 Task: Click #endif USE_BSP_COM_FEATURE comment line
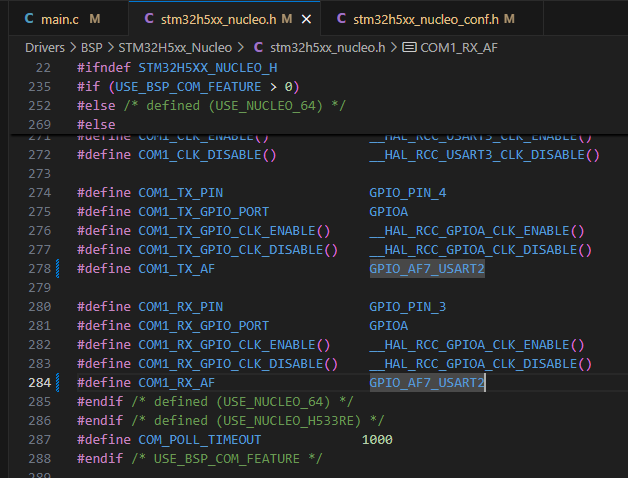tap(199, 458)
